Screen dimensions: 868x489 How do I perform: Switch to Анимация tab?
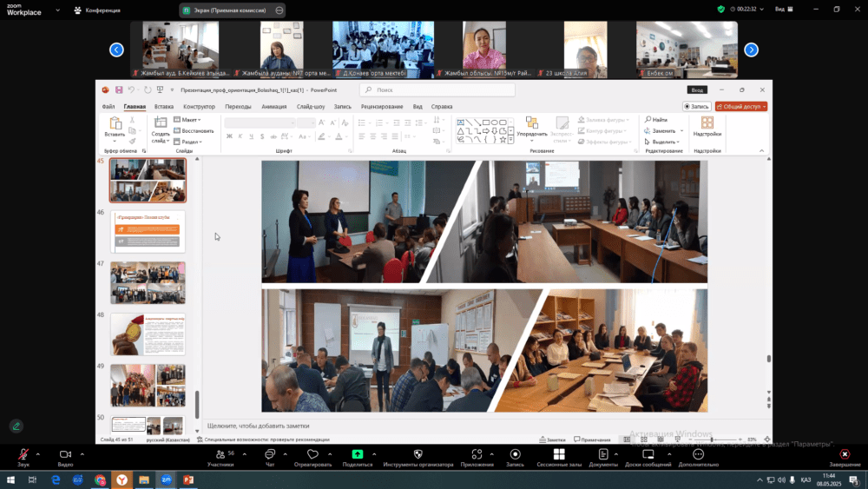(274, 106)
